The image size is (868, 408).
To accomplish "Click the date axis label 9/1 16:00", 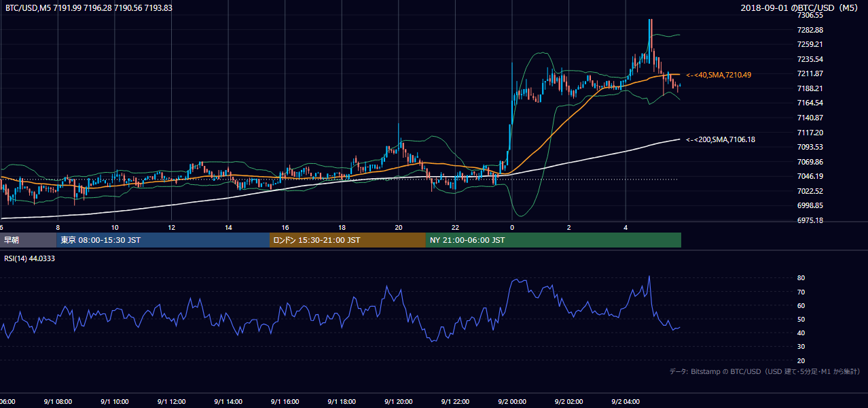I will pos(285,401).
